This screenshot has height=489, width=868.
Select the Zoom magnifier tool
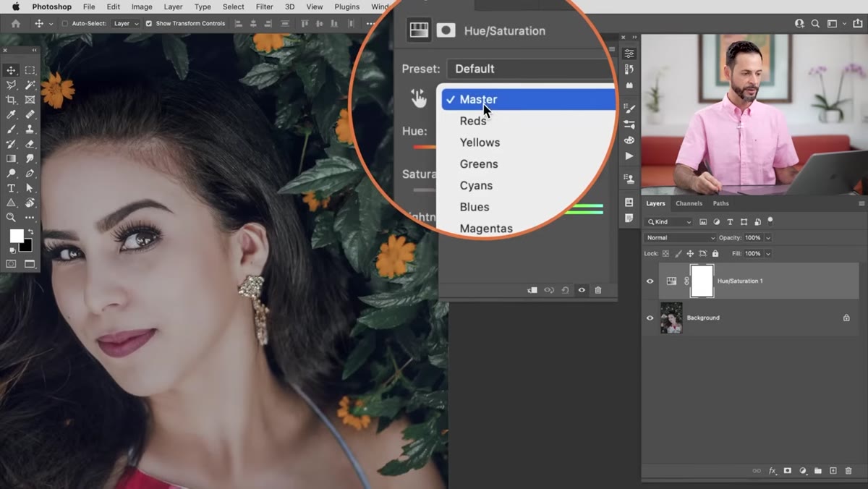click(x=12, y=217)
